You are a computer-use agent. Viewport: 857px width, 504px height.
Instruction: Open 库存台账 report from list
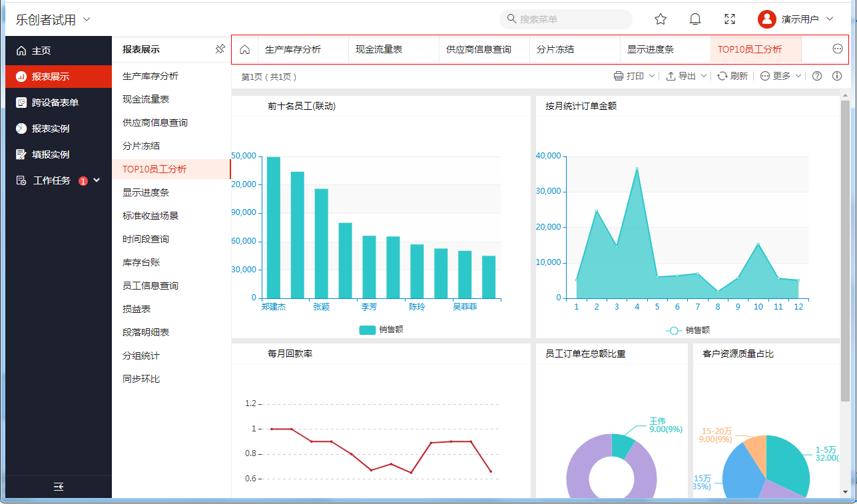click(x=141, y=262)
